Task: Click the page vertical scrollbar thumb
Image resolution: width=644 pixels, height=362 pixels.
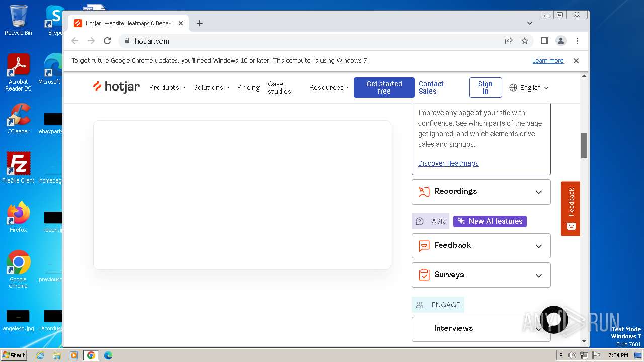Action: [584, 145]
